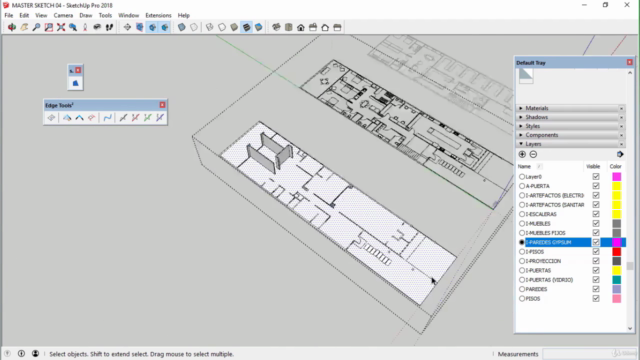Select the Orbit tool
The width and height of the screenshot is (640, 360).
[12, 27]
